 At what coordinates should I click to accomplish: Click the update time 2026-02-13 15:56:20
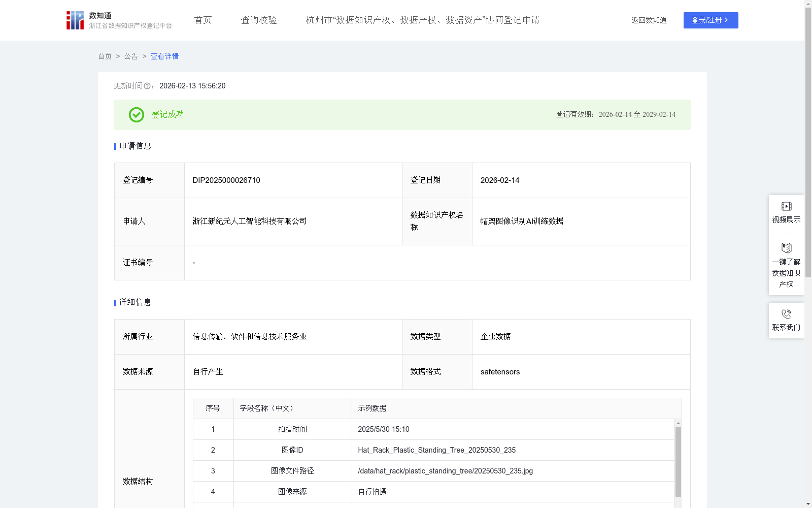coord(192,86)
